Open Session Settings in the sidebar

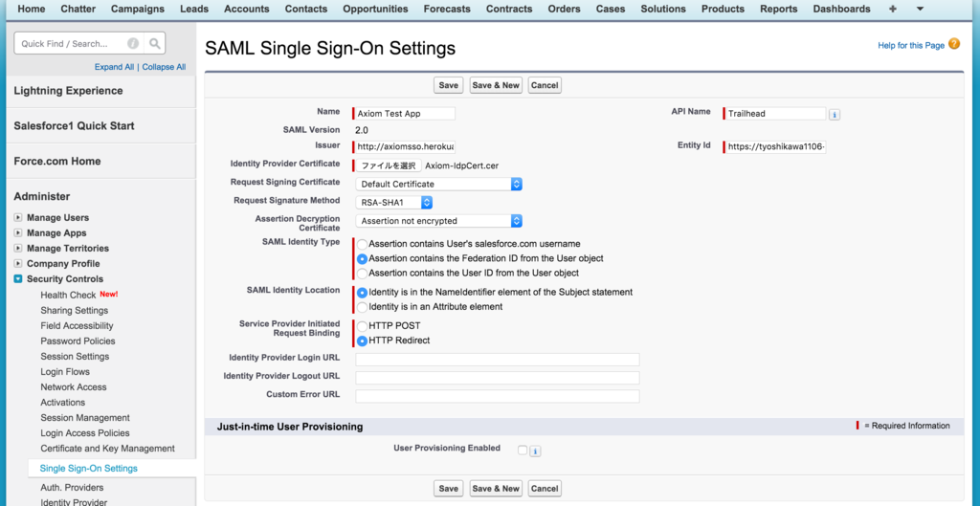click(75, 357)
